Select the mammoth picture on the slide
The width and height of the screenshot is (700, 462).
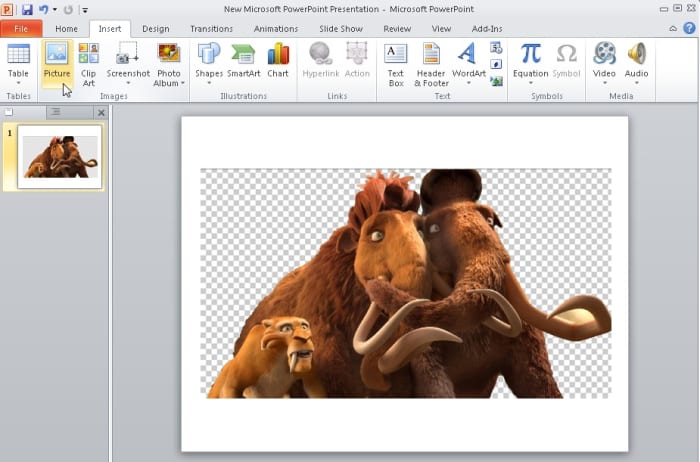tap(406, 283)
